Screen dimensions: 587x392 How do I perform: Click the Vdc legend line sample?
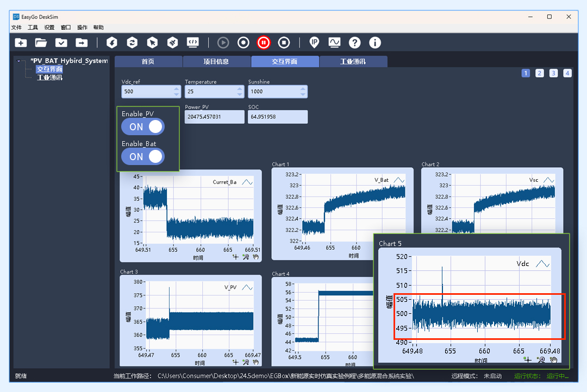[x=542, y=264]
